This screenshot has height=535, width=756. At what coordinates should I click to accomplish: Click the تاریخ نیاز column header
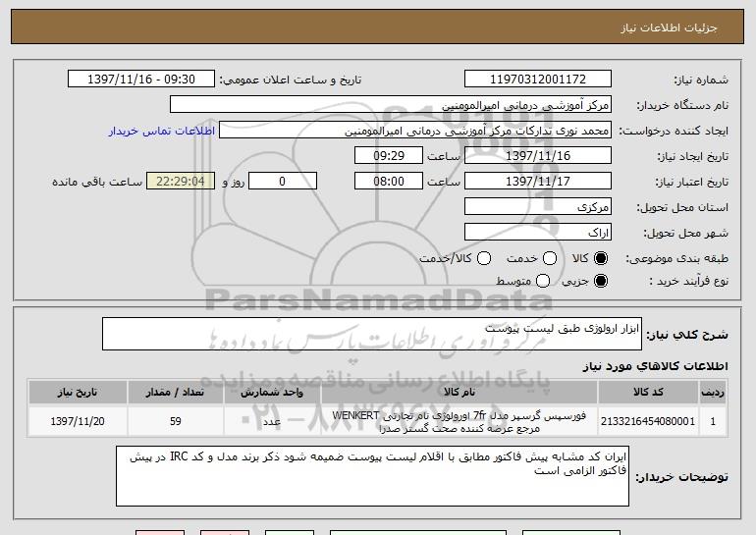point(78,393)
